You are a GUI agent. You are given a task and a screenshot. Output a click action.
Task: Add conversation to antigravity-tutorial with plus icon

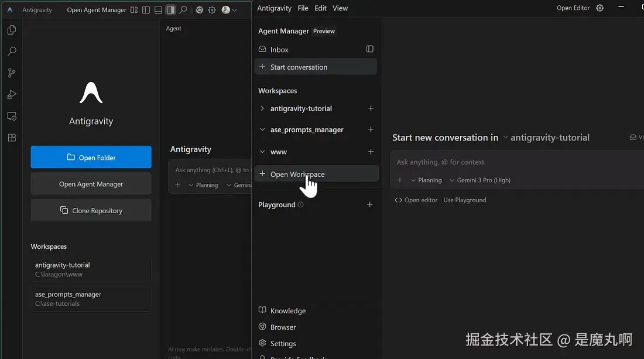(371, 108)
